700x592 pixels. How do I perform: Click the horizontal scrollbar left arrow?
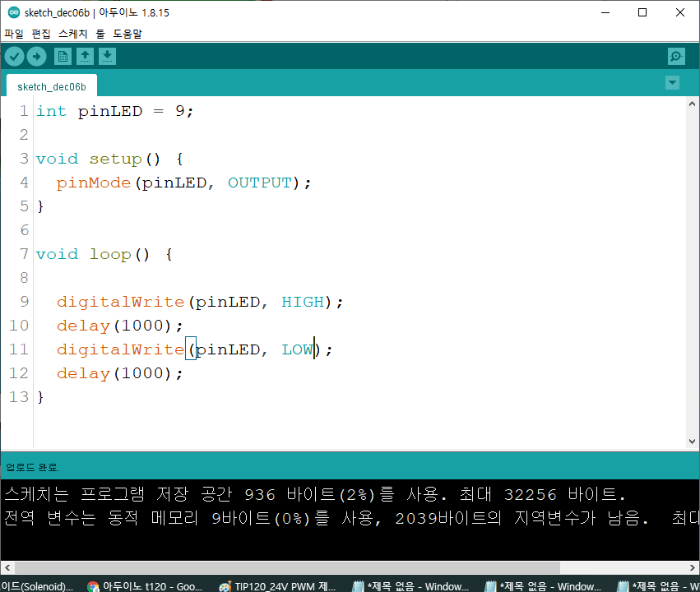[x=7, y=568]
